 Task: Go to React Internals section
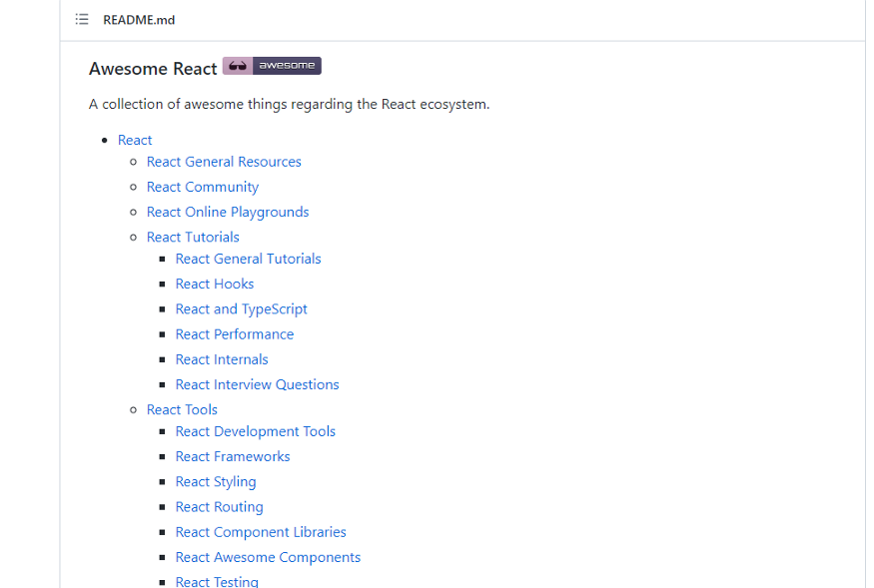pyautogui.click(x=222, y=359)
